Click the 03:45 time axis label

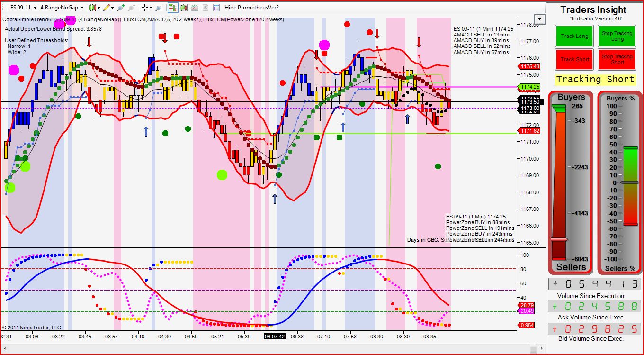click(x=85, y=337)
